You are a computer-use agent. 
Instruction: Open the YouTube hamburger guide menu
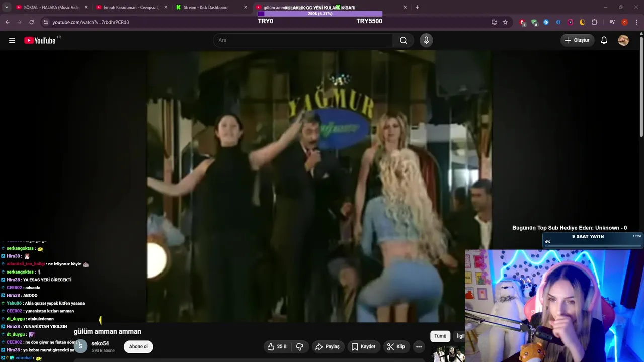click(12, 40)
